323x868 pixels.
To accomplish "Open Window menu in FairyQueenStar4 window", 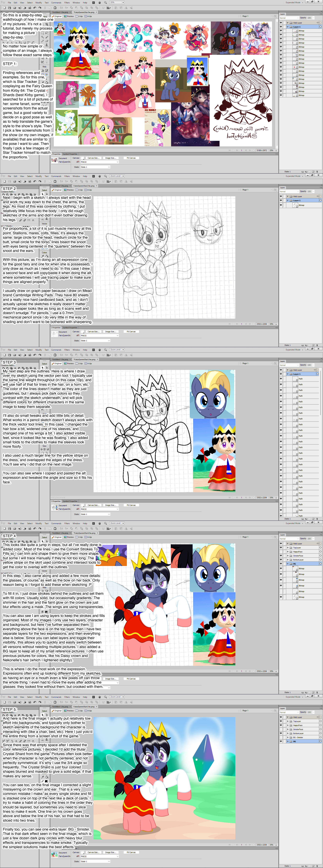I will click(76, 523).
